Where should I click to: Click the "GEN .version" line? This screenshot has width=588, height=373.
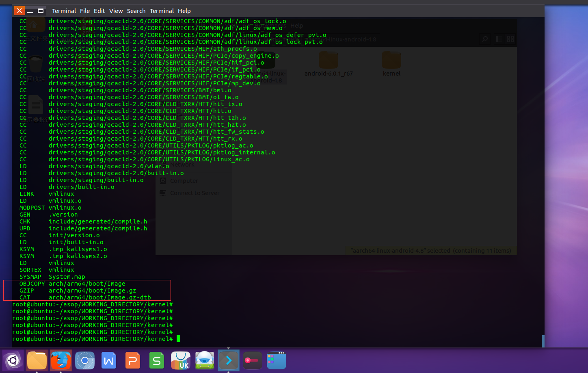pyautogui.click(x=48, y=215)
